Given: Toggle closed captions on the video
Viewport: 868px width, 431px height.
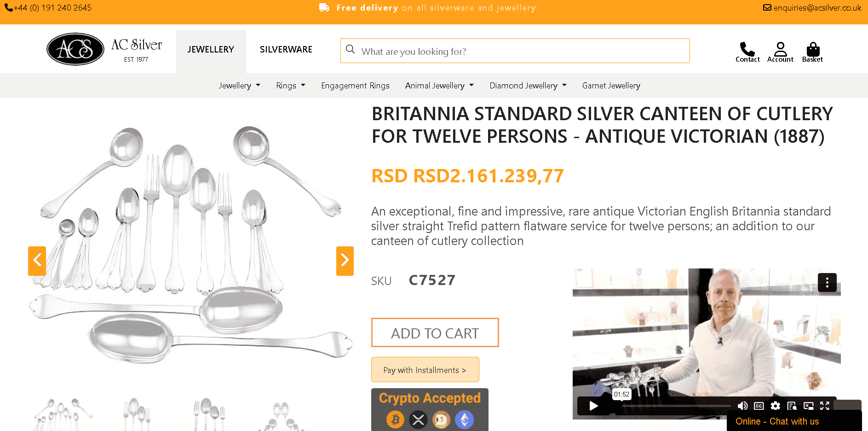Looking at the screenshot, I should pos(759,406).
